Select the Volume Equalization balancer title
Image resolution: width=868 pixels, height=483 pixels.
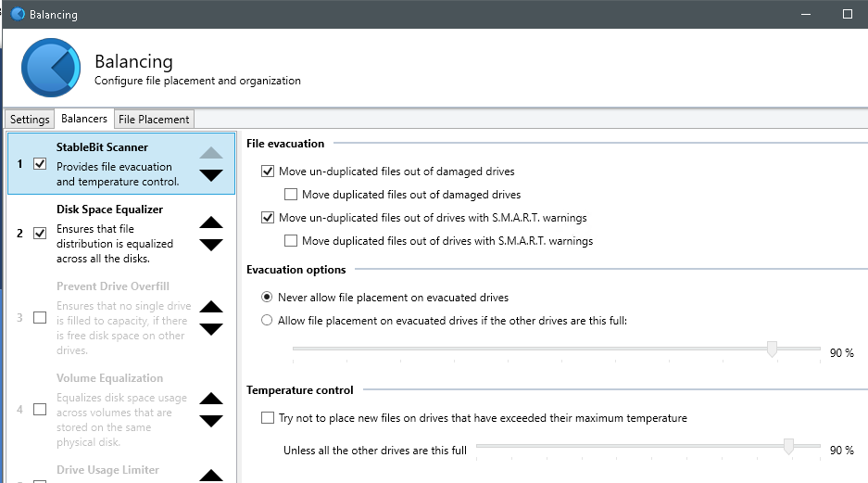point(109,378)
